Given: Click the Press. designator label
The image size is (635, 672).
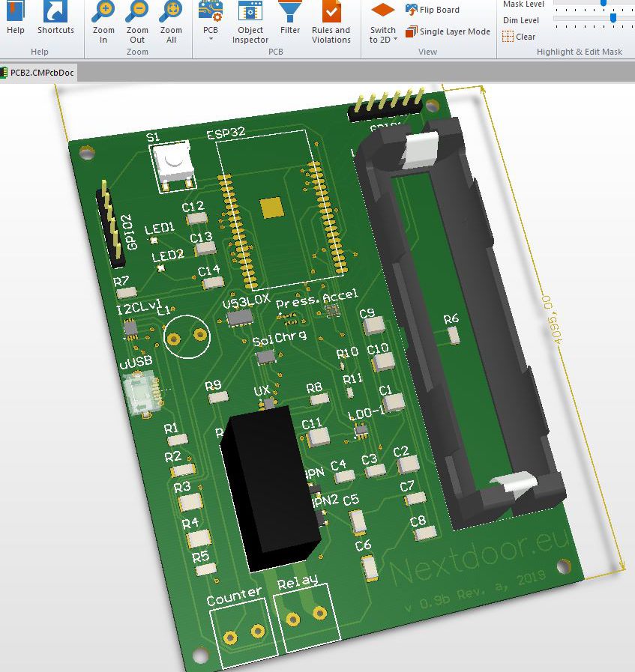Looking at the screenshot, I should [x=298, y=302].
